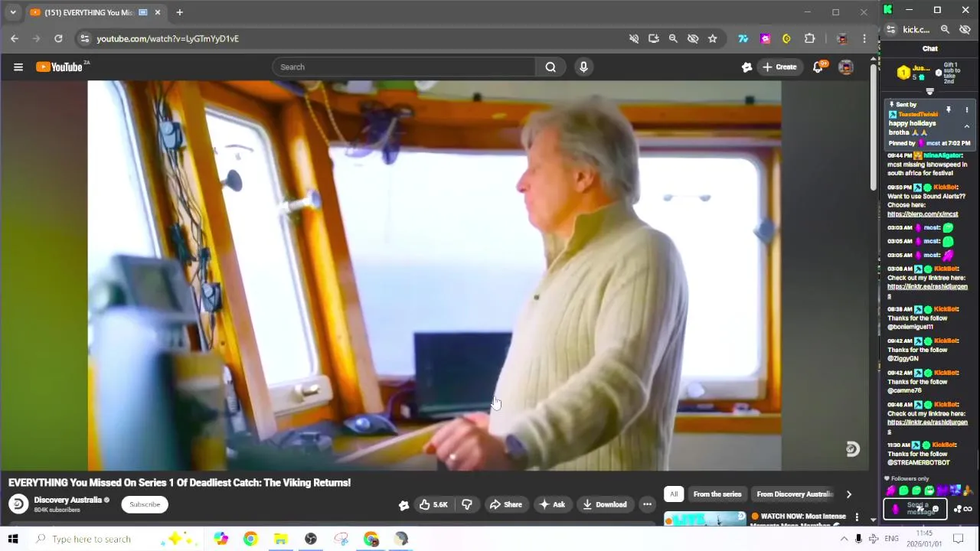Click the 7TV extension icon
Screen dimensions: 980x551
743,38
